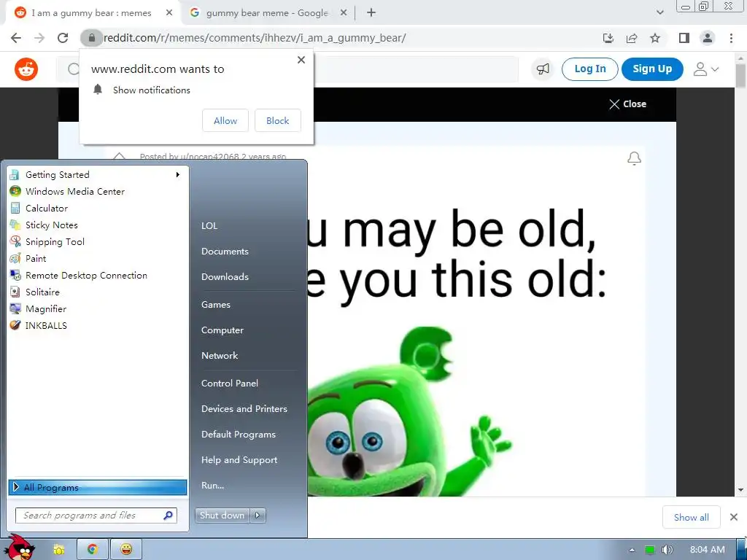Dismiss the notification permission popup
The image size is (747, 560).
point(301,60)
